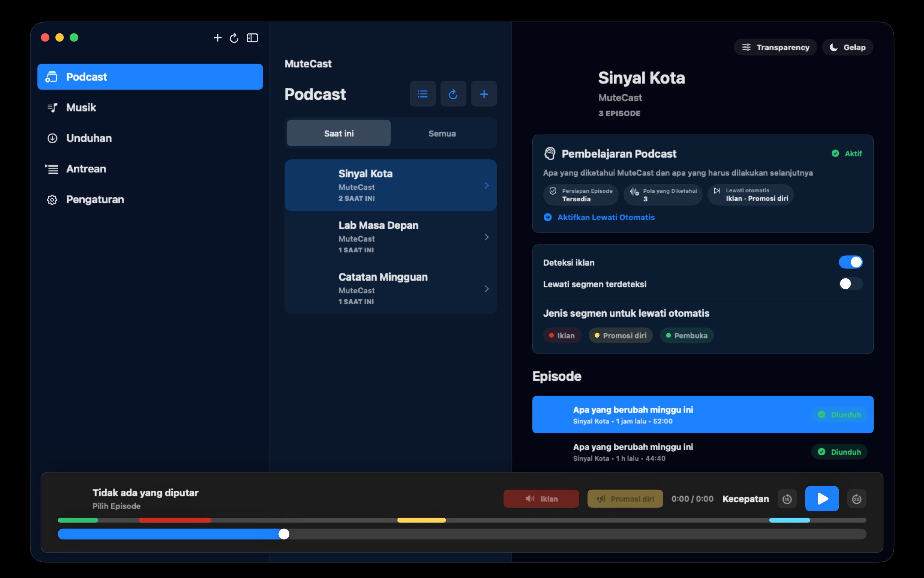Toggle the Gelap dark theme button
The image size is (924, 578).
[x=847, y=47]
